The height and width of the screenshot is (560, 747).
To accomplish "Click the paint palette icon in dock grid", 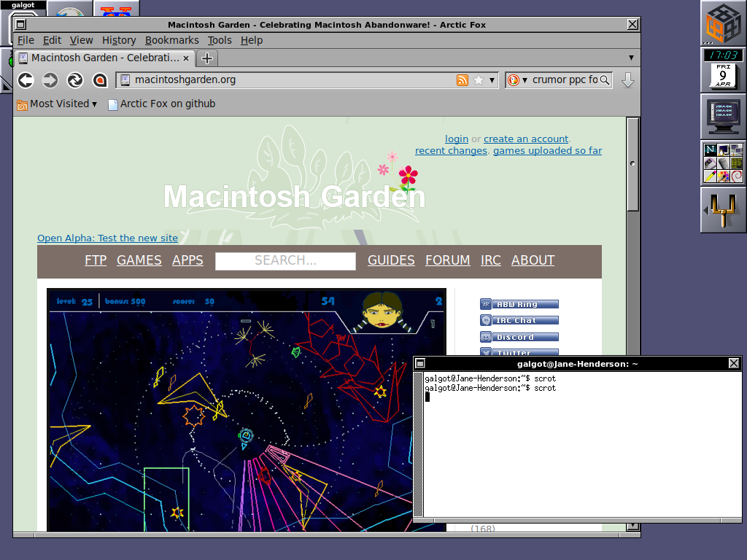I will [723, 176].
